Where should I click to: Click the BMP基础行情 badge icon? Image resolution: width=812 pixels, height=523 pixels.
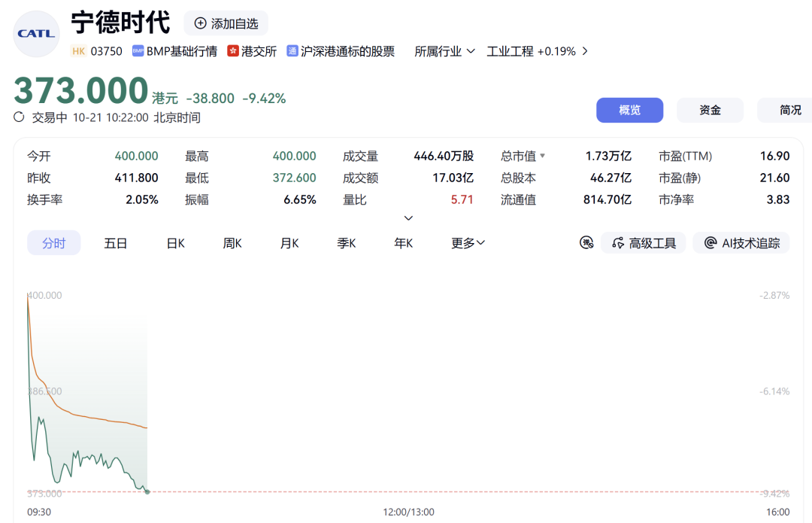pyautogui.click(x=138, y=51)
